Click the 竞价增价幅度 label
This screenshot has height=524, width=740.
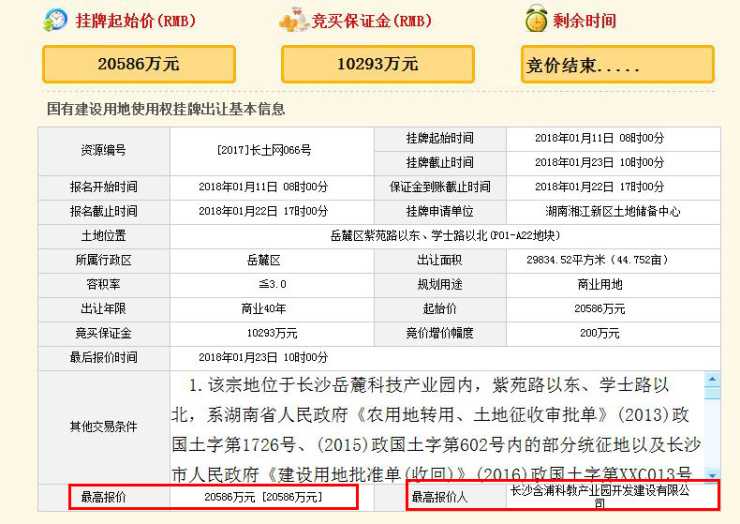click(440, 333)
